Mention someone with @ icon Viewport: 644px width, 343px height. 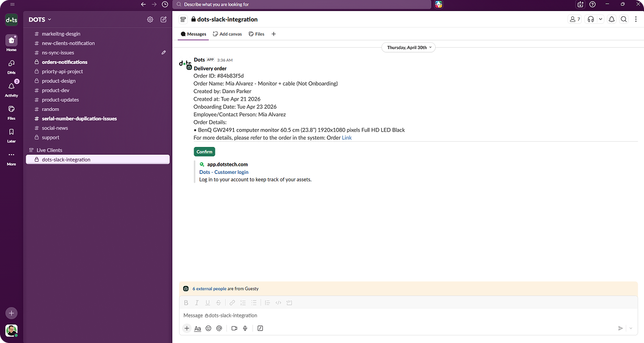click(x=219, y=328)
